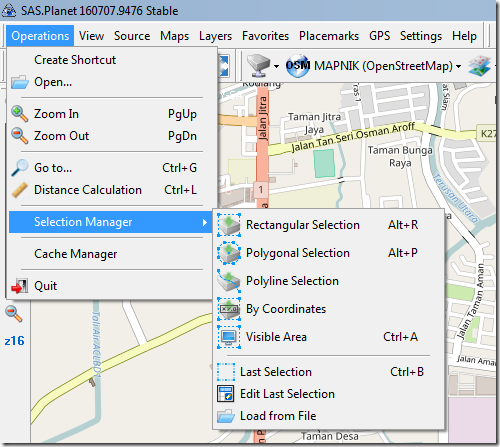Viewport: 500px width, 447px height.
Task: Click the Taman Jitra Jaya map label
Action: (314, 123)
